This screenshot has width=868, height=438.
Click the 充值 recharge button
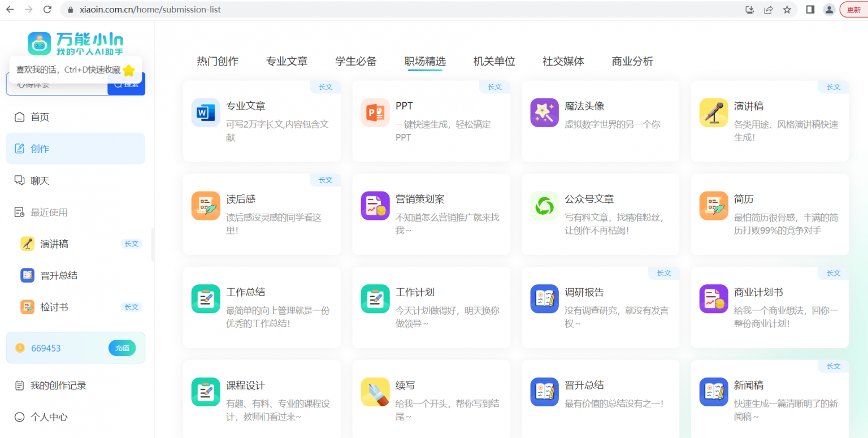tap(122, 348)
